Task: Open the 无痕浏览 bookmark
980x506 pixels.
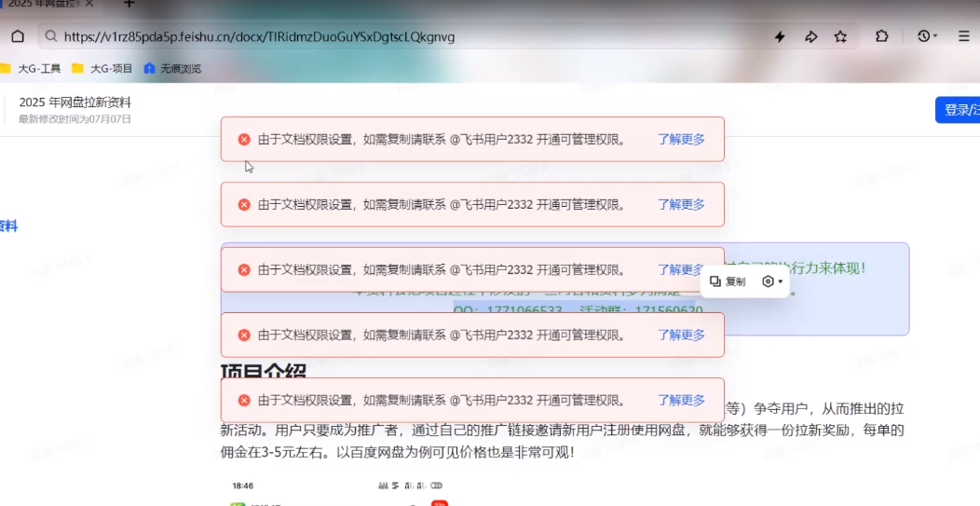Action: [172, 68]
